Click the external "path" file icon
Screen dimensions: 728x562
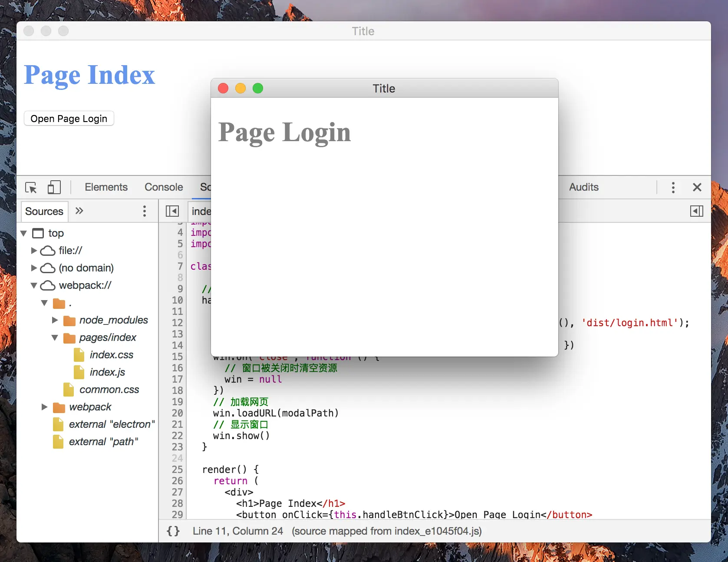click(58, 442)
